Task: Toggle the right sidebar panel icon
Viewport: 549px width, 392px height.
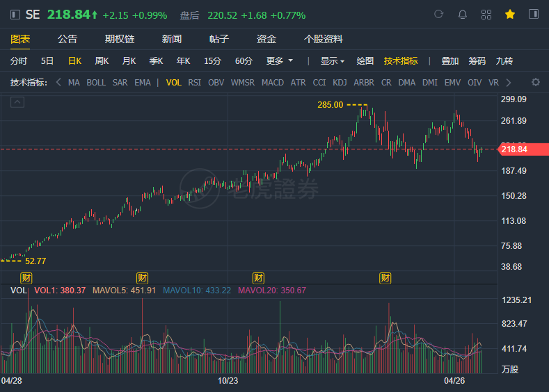Action: click(534, 14)
